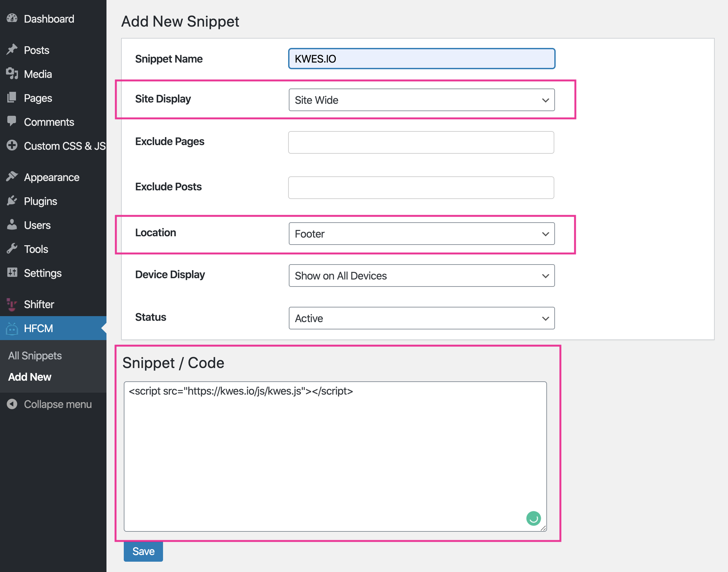Viewport: 728px width, 572px height.
Task: Select the HFCM menu item
Action: tap(53, 328)
